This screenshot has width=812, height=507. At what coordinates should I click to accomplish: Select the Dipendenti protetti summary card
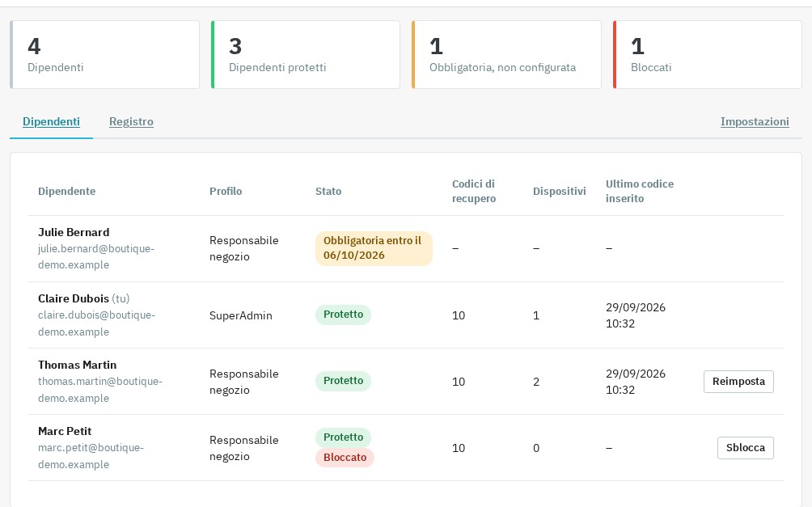306,54
